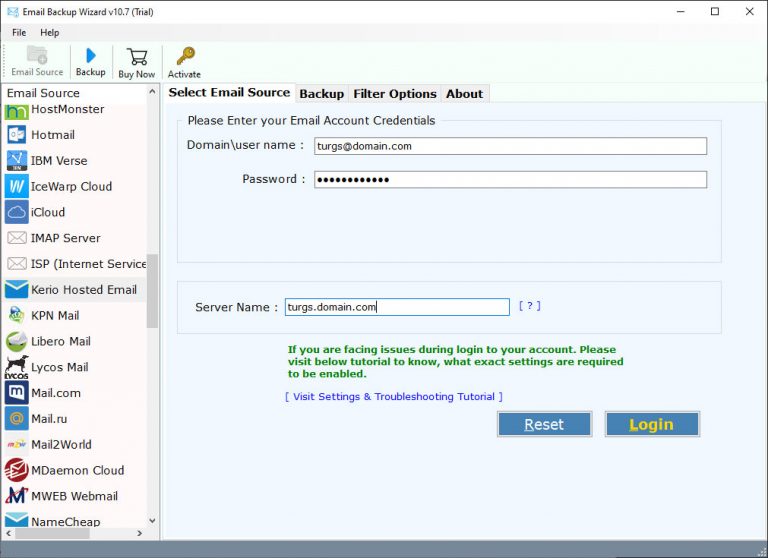This screenshot has height=558, width=768.
Task: Focus the Password field
Action: [510, 179]
